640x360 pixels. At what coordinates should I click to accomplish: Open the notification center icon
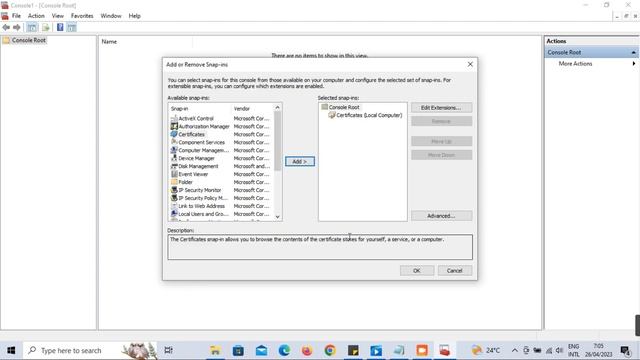tap(624, 350)
